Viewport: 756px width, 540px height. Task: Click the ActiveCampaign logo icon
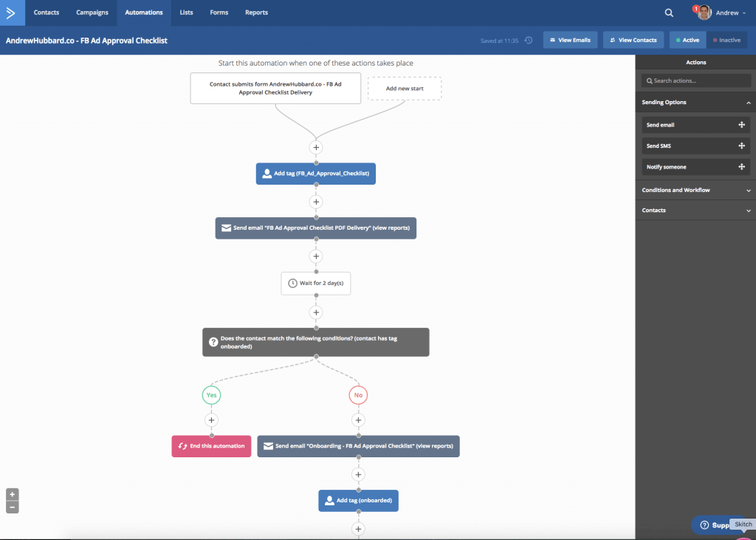11,13
